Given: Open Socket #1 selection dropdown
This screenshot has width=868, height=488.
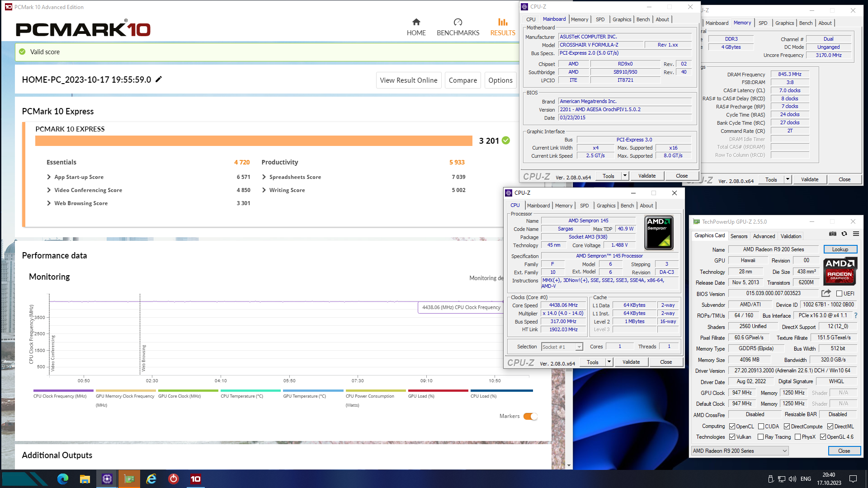Looking at the screenshot, I should [562, 347].
